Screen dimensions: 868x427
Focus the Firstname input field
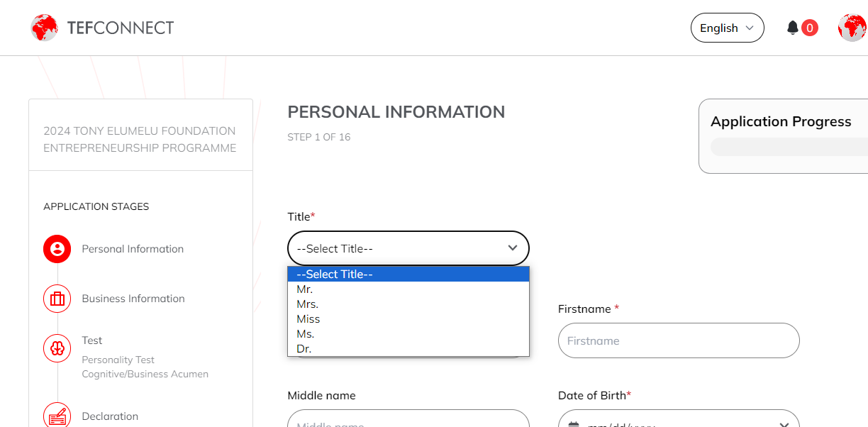(679, 340)
